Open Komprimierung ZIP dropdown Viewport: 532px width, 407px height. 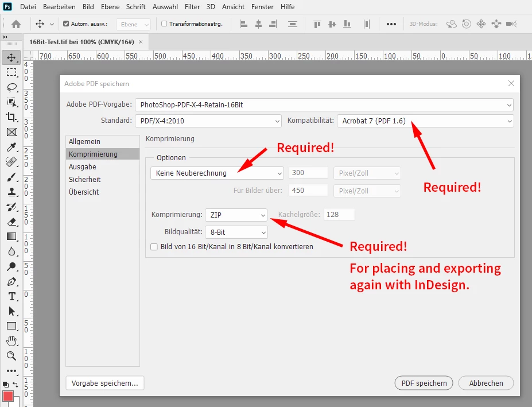pos(236,215)
